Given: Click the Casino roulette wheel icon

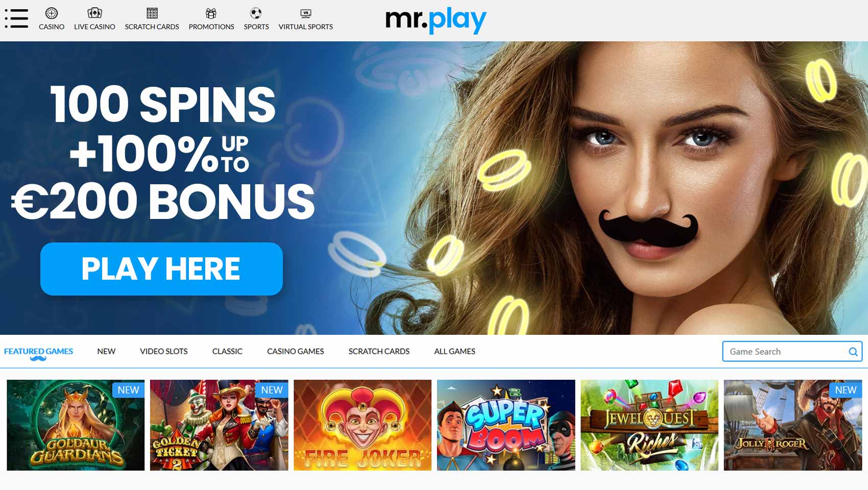Looking at the screenshot, I should coord(52,13).
